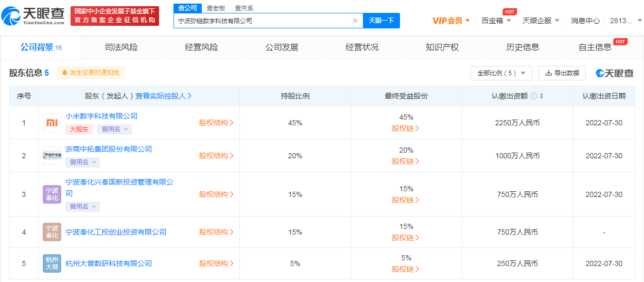Select the 公司发展 tab
This screenshot has width=644, height=282.
pos(282,47)
